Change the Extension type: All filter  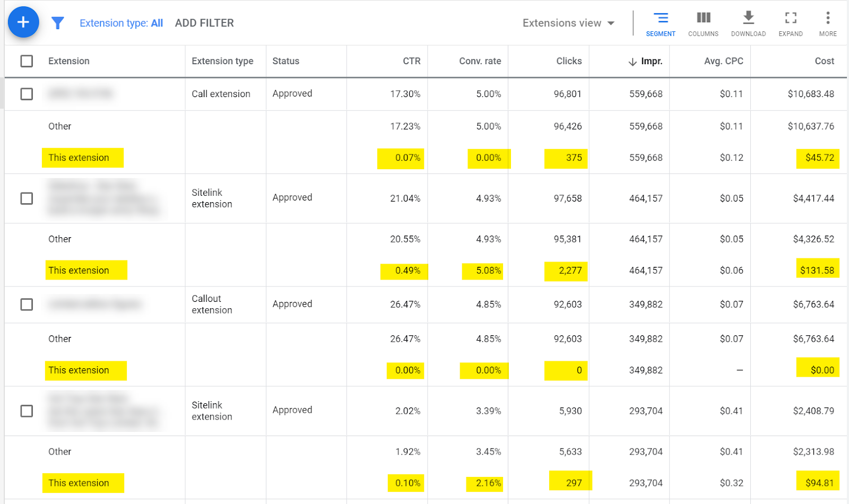tap(121, 23)
